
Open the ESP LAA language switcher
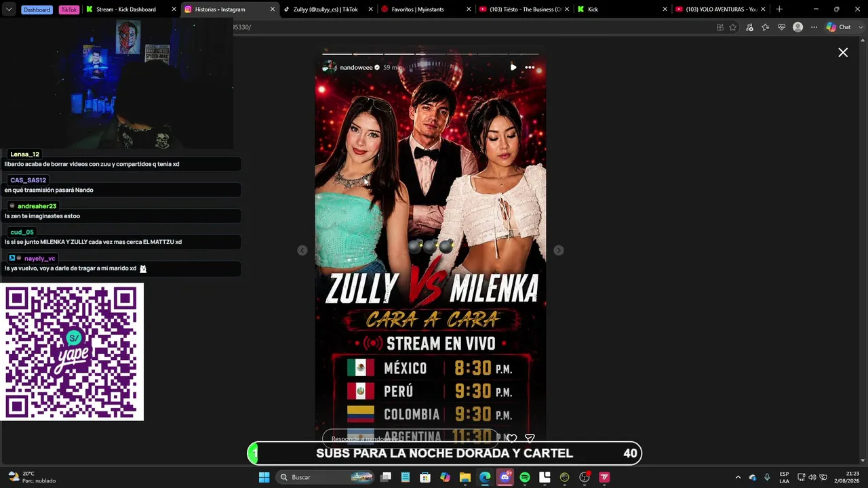point(784,477)
